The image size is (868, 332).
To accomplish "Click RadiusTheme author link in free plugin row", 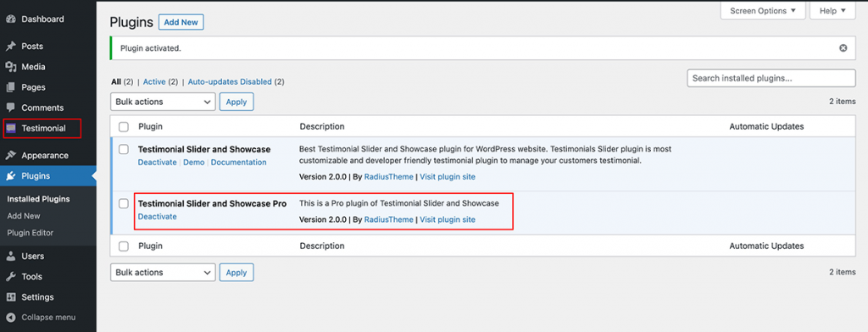I will pyautogui.click(x=388, y=177).
